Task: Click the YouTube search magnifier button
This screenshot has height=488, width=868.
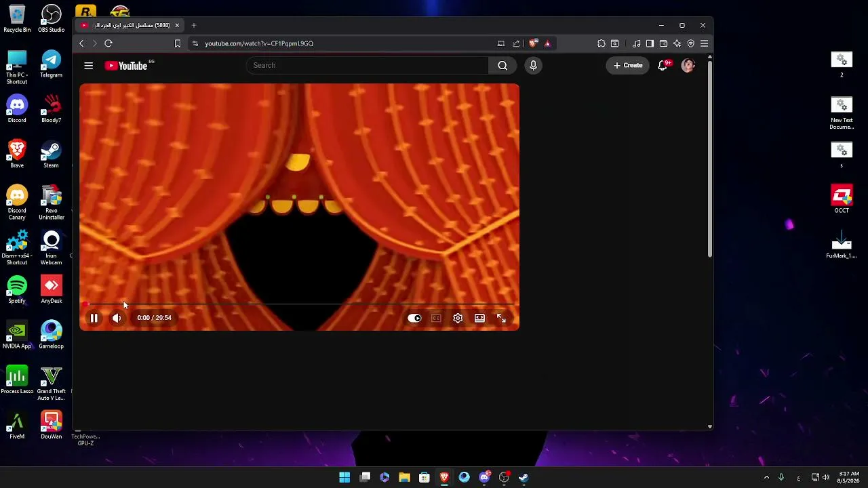Action: (x=502, y=65)
